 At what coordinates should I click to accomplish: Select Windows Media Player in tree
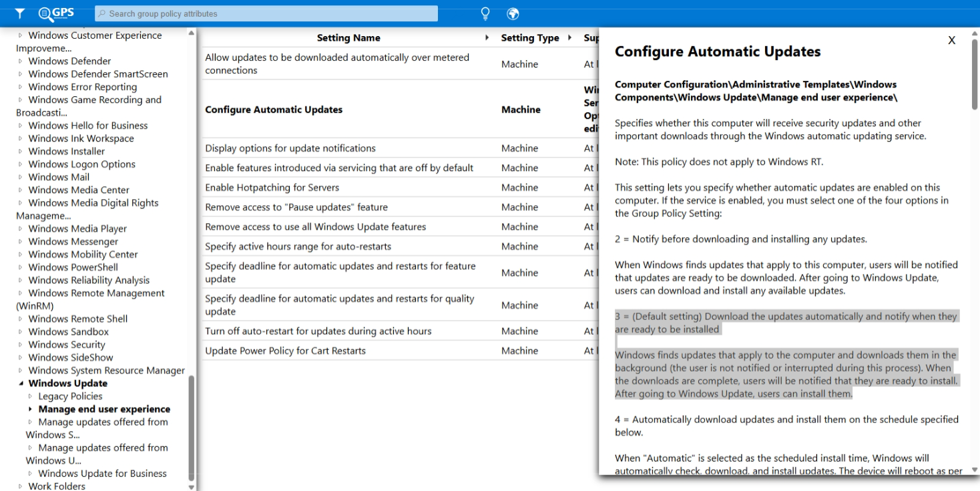[x=77, y=228]
